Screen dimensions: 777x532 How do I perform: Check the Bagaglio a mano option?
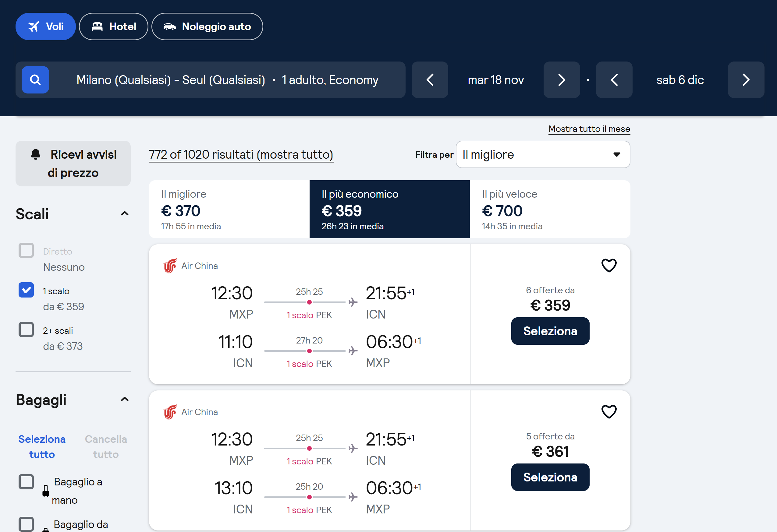(26, 481)
